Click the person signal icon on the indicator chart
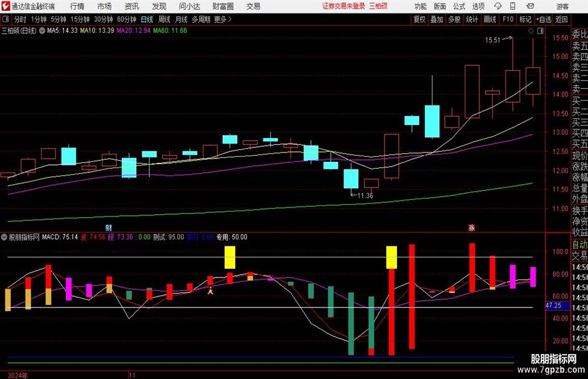The height and width of the screenshot is (379, 588). click(211, 290)
